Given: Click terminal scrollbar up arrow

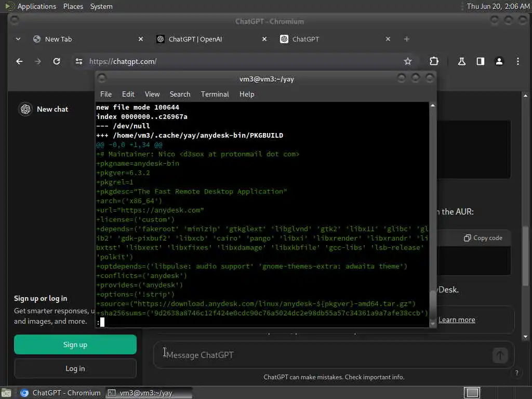Looking at the screenshot, I should 433,105.
